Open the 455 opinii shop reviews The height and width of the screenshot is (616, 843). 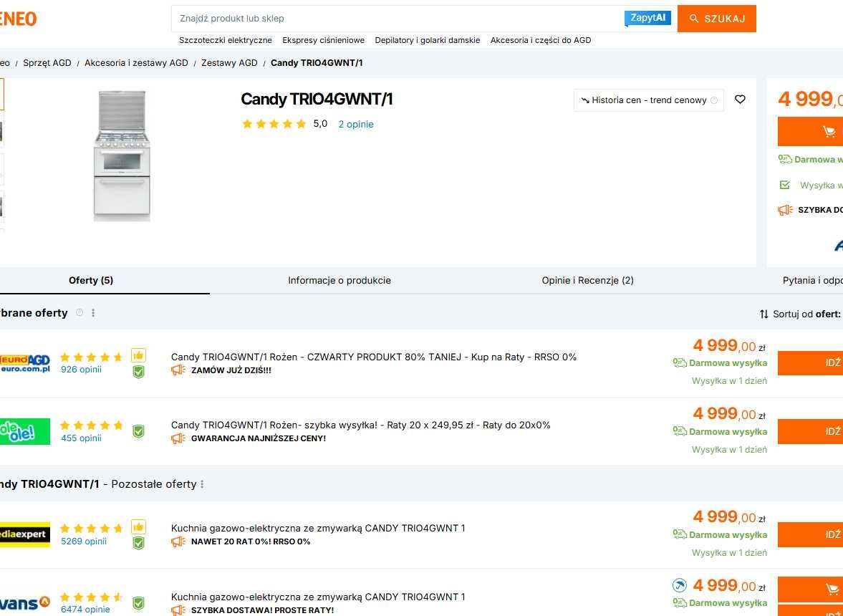click(81, 438)
